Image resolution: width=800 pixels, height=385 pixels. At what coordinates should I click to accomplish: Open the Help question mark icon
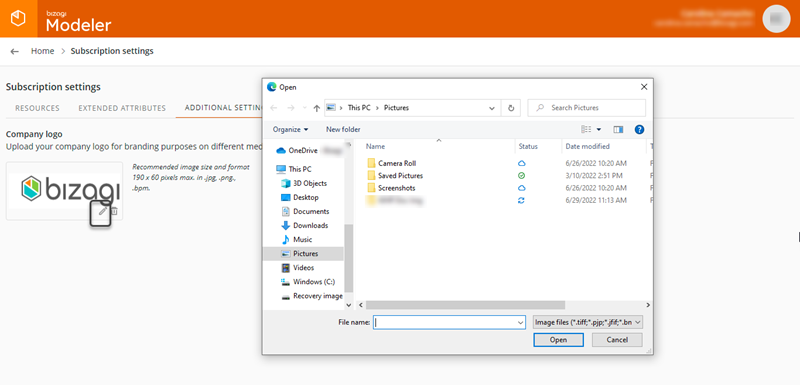click(x=639, y=130)
